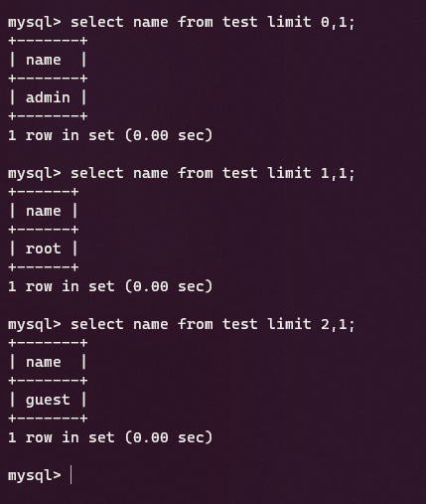426x504 pixels.
Task: Click the 'name' header above admin
Action: pos(44,61)
